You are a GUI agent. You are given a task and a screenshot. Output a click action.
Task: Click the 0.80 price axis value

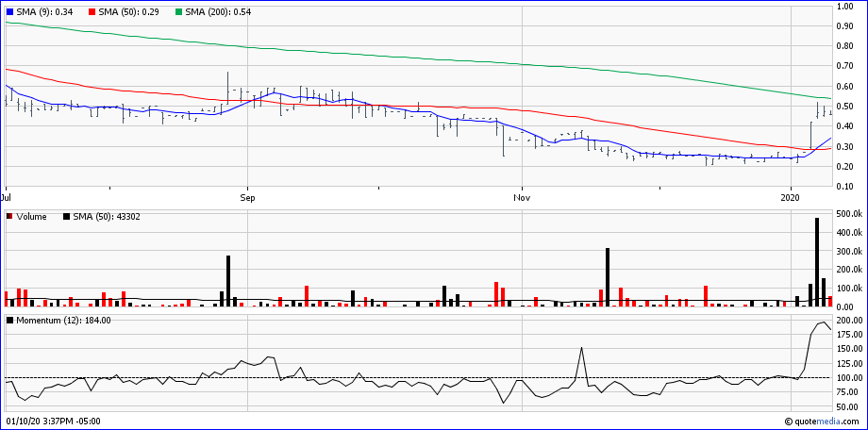click(x=845, y=46)
